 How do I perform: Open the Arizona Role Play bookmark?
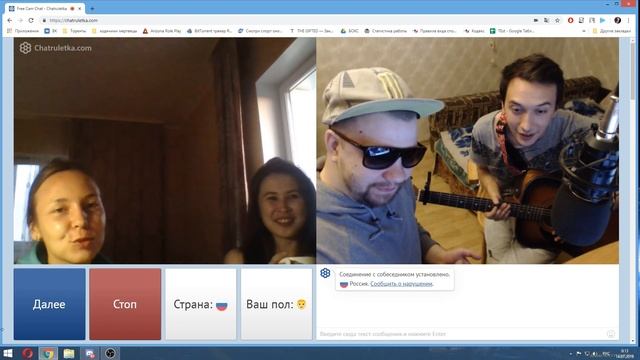[x=162, y=31]
